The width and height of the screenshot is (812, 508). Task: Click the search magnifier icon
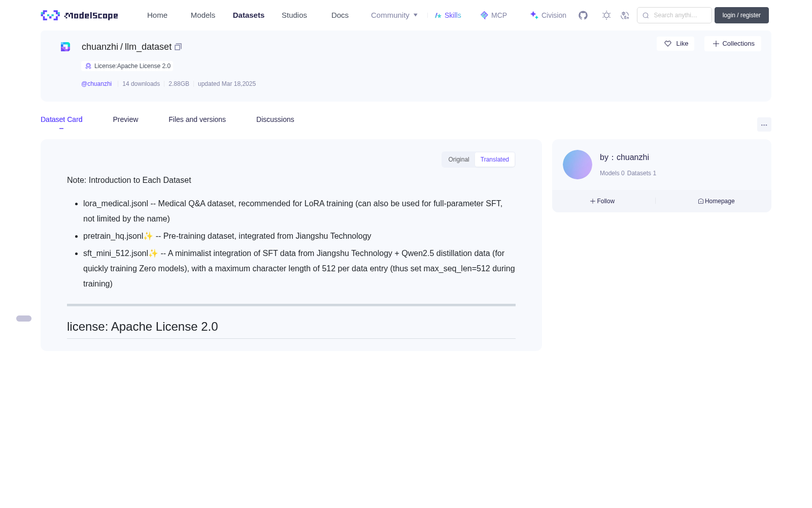click(x=646, y=15)
